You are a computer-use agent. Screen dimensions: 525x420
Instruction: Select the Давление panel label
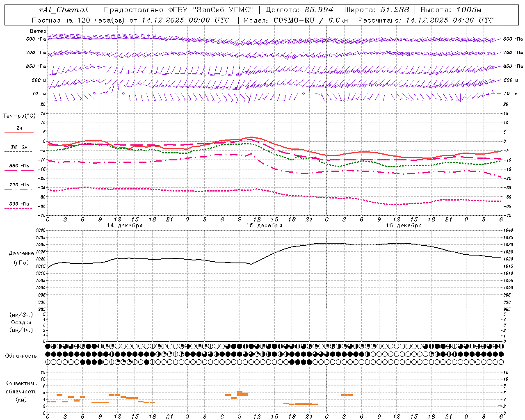tap(21, 253)
